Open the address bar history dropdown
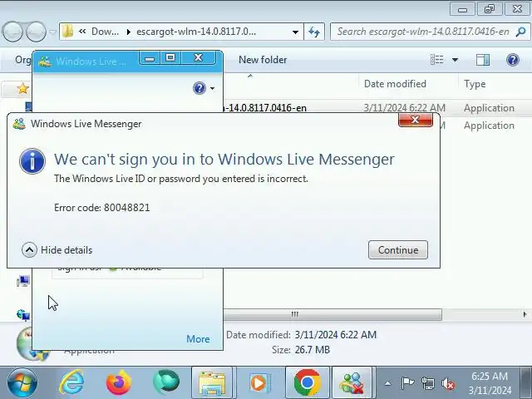The width and height of the screenshot is (532, 399). 296,32
